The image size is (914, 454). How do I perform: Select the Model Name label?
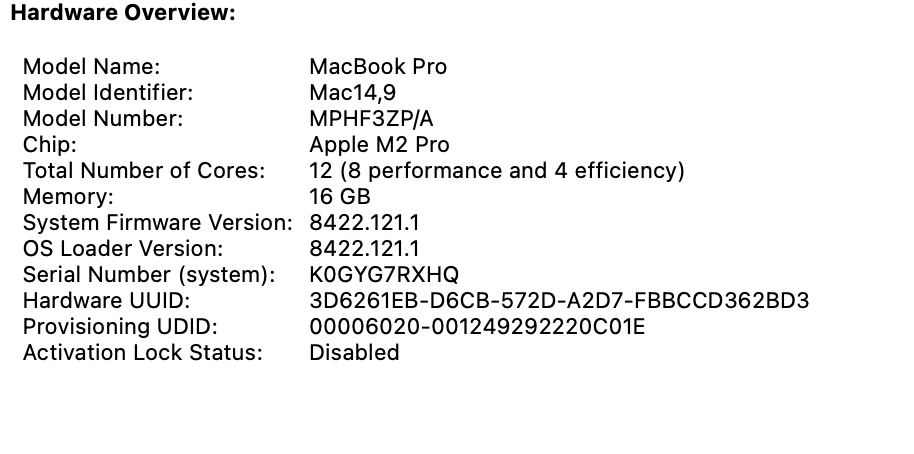[x=91, y=67]
